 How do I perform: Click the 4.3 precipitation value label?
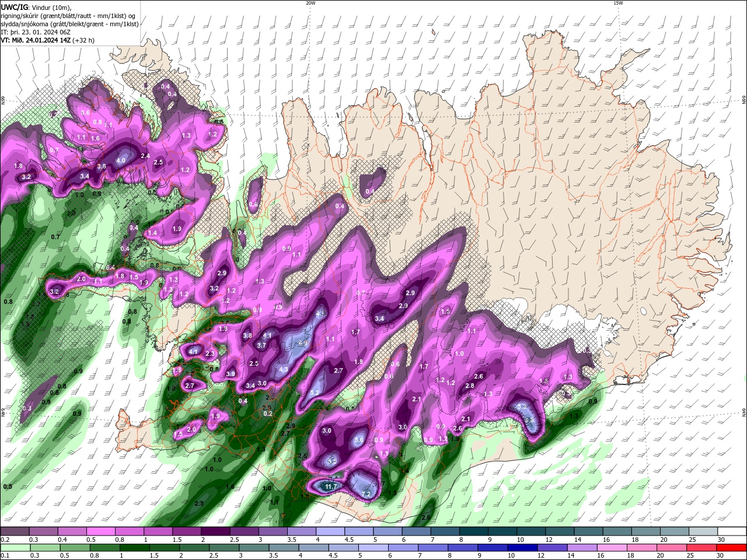point(284,369)
